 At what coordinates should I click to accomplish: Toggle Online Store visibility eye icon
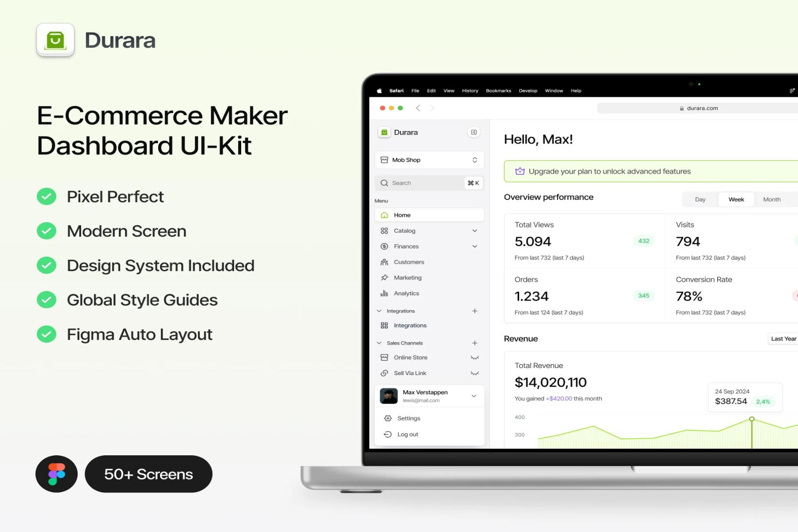[474, 358]
